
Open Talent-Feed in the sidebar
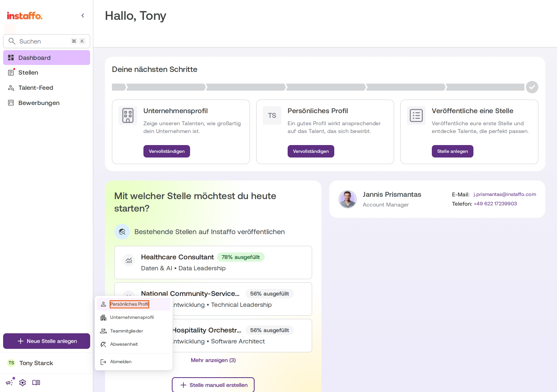pos(47,88)
